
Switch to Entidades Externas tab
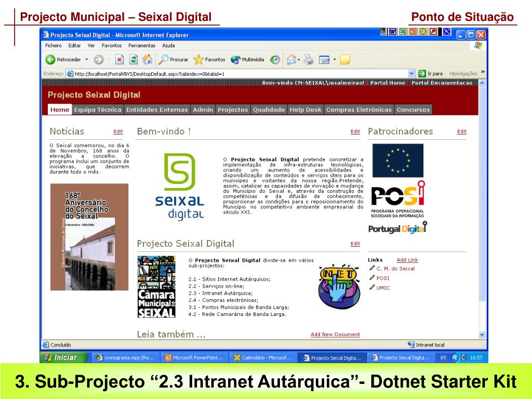(x=157, y=110)
